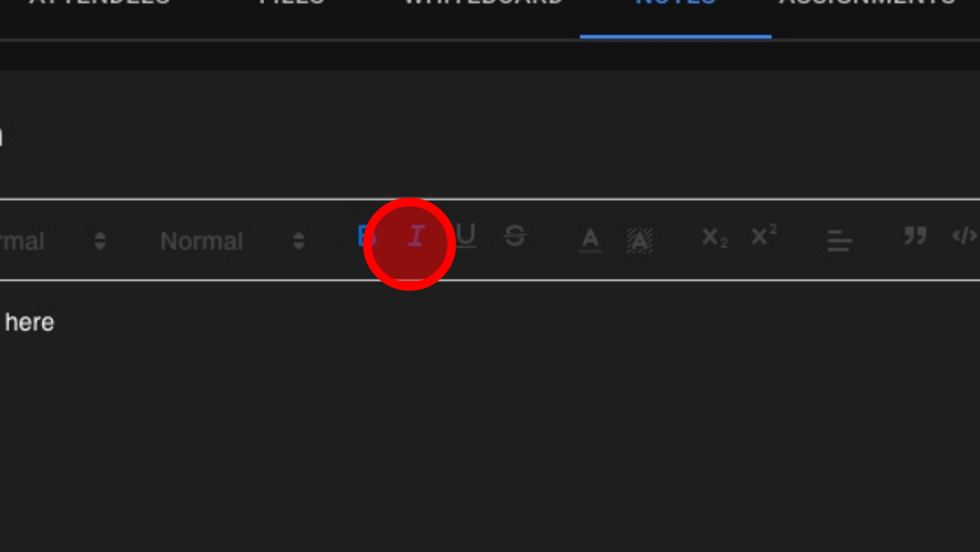The height and width of the screenshot is (552, 980).
Task: Place cursor on the word 'here'
Action: click(x=29, y=322)
